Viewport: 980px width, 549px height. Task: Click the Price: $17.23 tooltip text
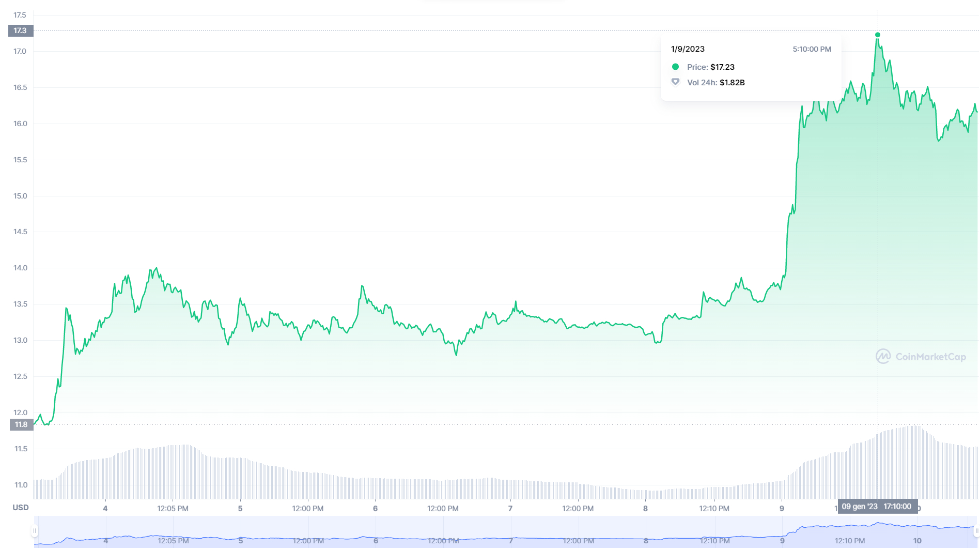(x=711, y=67)
